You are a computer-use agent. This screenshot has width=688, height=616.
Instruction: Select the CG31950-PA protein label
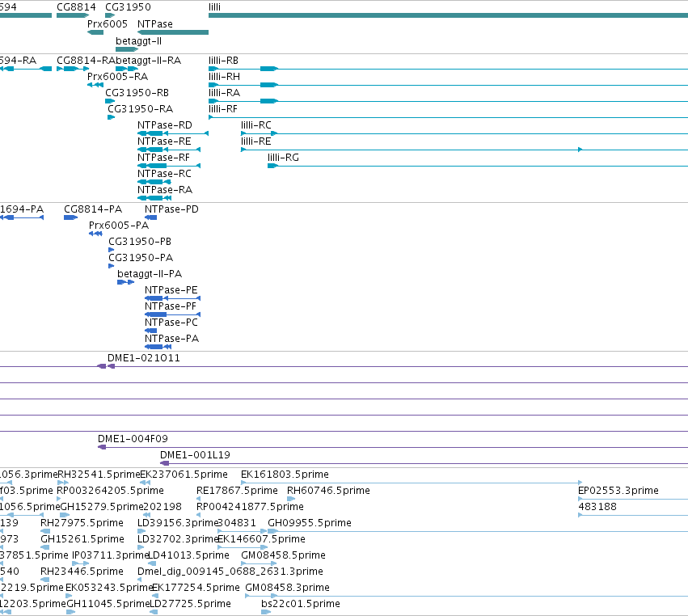(x=141, y=258)
